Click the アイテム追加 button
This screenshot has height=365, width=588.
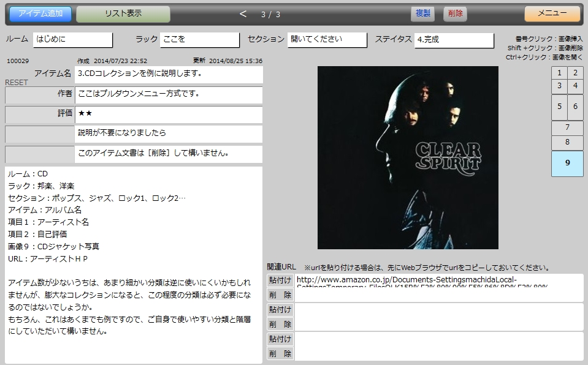(x=40, y=13)
